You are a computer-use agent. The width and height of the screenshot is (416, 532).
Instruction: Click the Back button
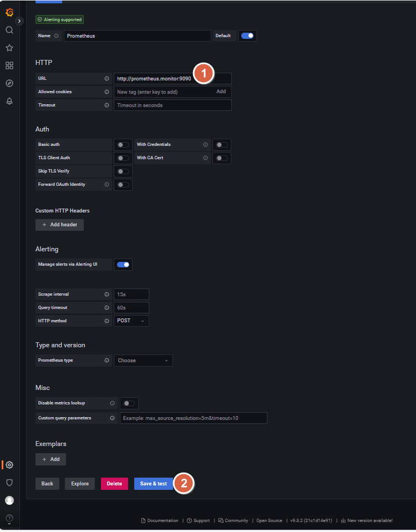click(x=48, y=484)
